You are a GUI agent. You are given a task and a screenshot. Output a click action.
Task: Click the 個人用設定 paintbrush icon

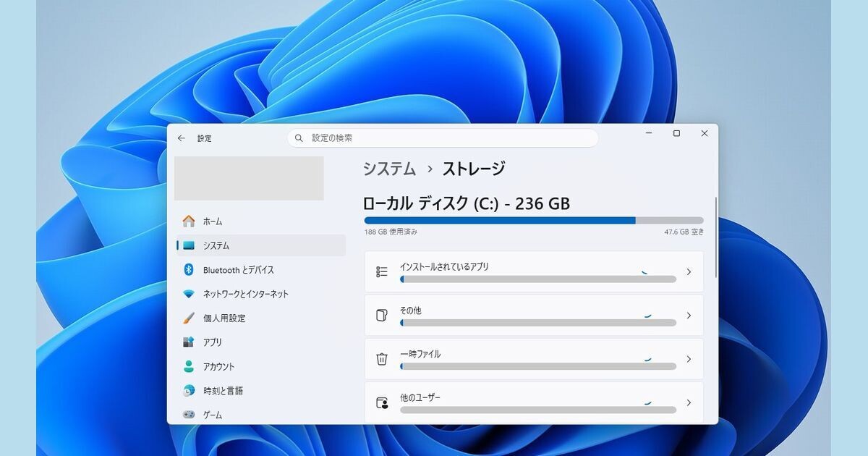click(189, 318)
